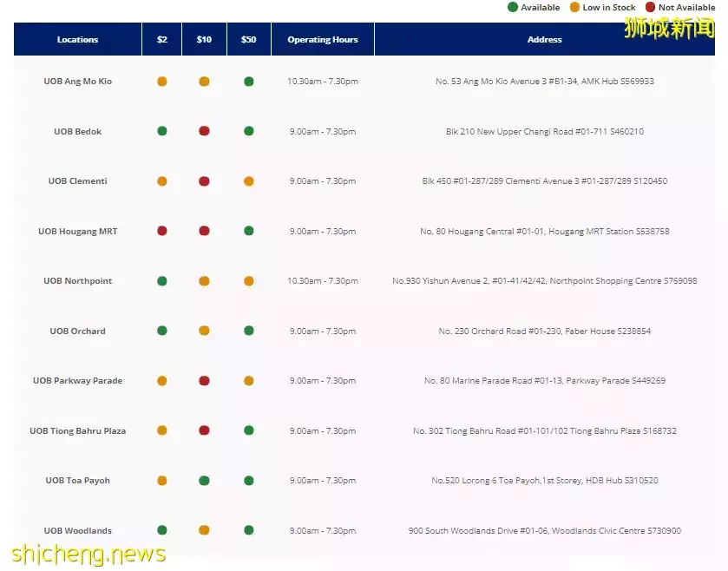Select the UOB Orchard location name
The height and width of the screenshot is (571, 728).
point(77,331)
